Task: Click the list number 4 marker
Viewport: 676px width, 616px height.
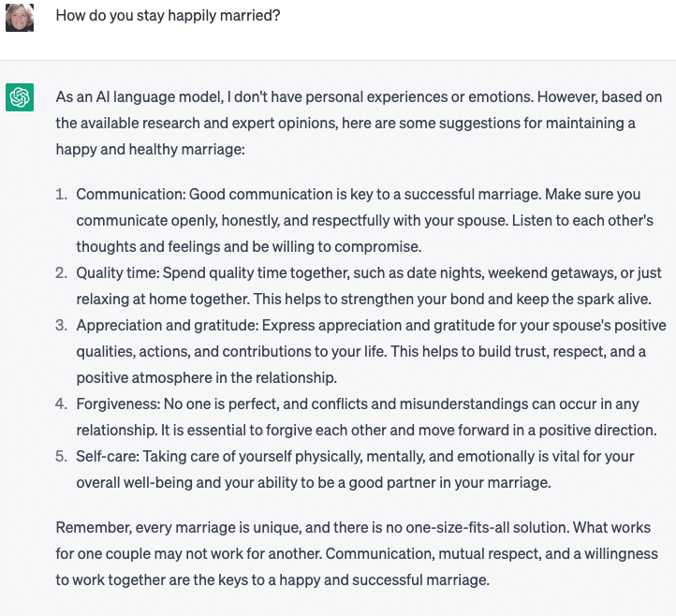Action: point(61,403)
